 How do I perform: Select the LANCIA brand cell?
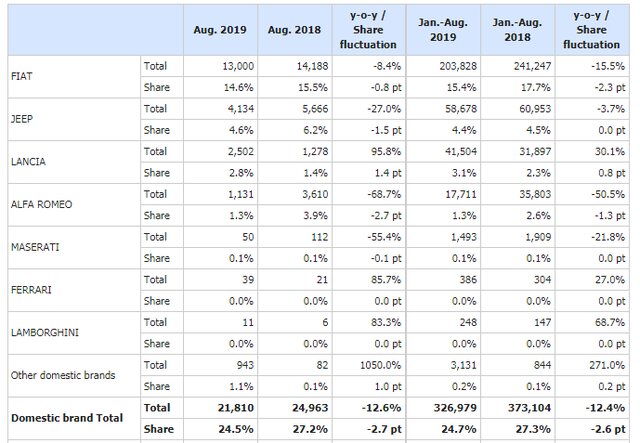[74, 162]
